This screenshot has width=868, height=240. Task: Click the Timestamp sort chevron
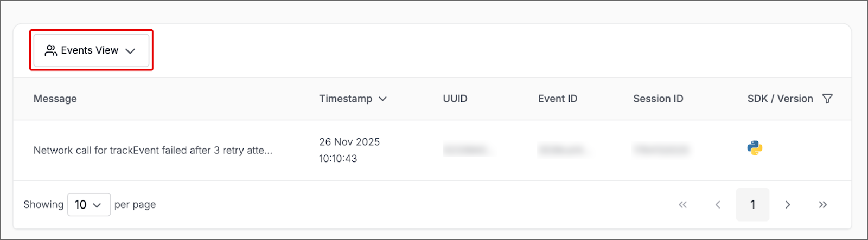click(x=383, y=99)
